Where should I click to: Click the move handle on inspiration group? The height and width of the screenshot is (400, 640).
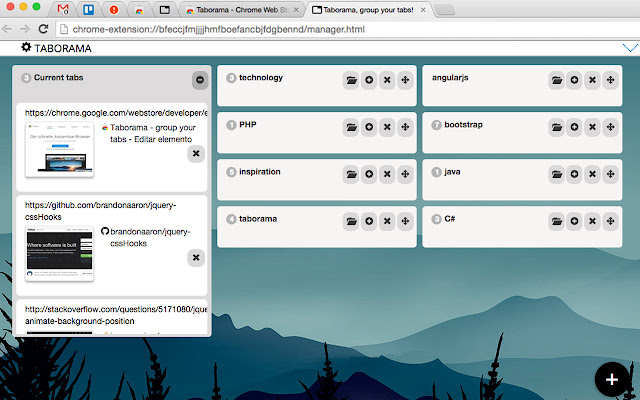tap(405, 174)
